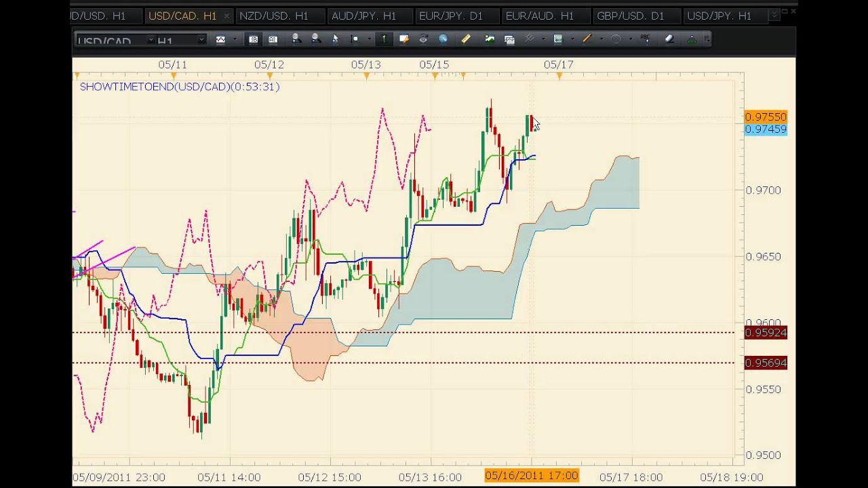Toggle the first data panel view button
The height and width of the screenshot is (488, 868).
pyautogui.click(x=254, y=39)
